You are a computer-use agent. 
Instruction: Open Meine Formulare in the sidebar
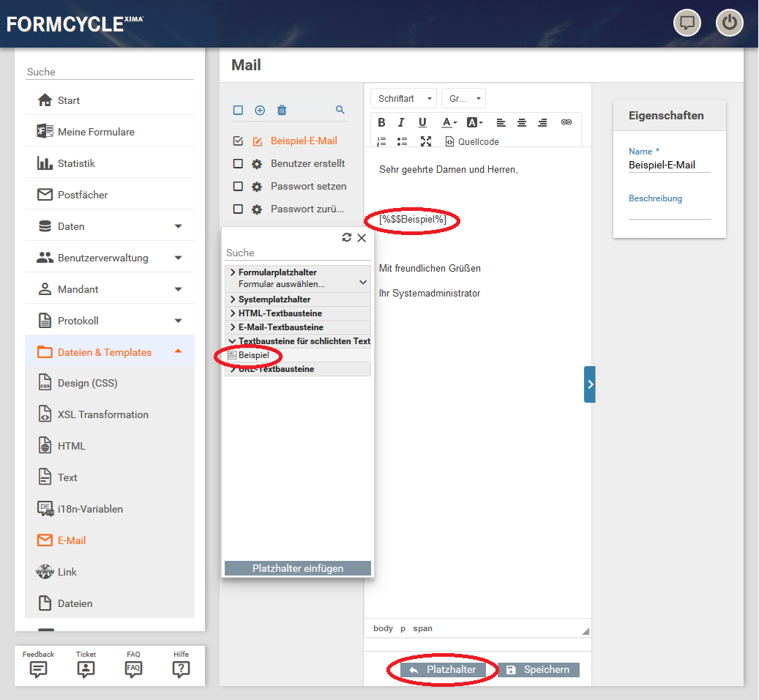tap(96, 132)
